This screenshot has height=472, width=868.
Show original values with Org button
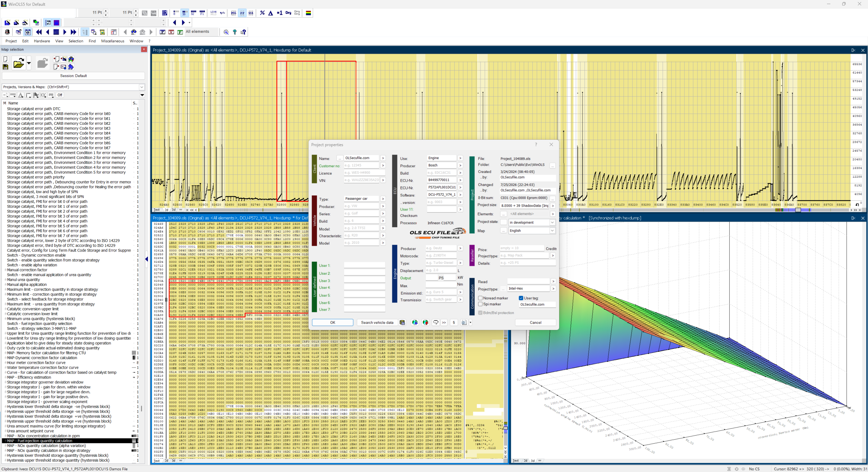click(288, 13)
